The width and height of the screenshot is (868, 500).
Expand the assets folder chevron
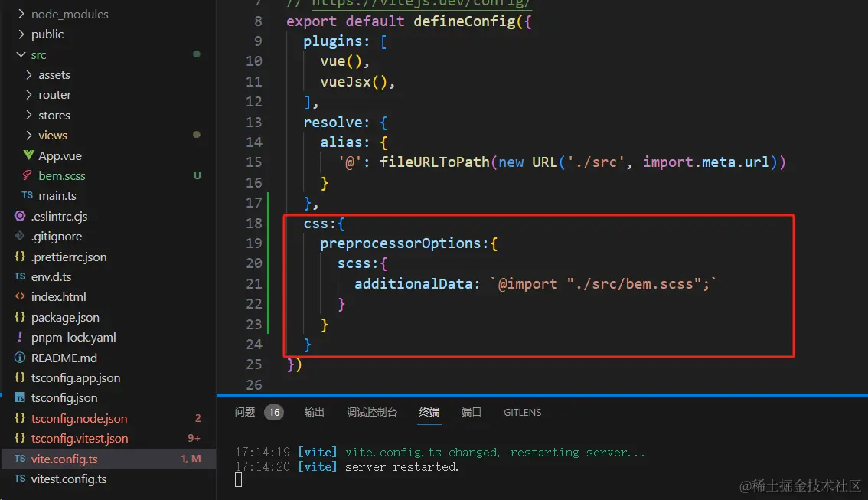point(29,74)
